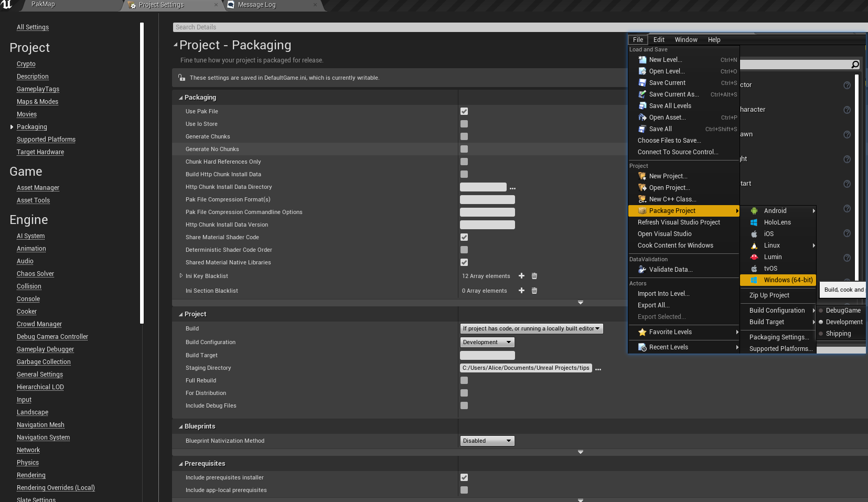Add element to Ini Key Blacklist
Image resolution: width=868 pixels, height=502 pixels.
[x=521, y=276]
